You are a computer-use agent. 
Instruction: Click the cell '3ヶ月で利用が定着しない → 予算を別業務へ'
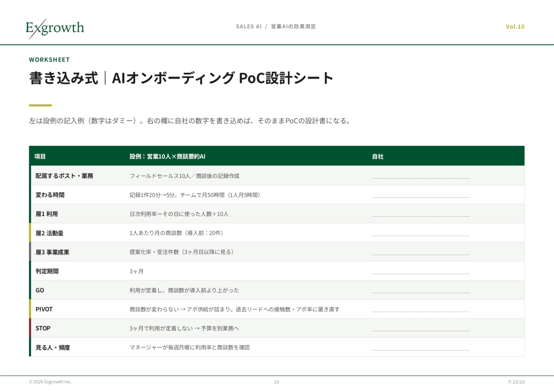(x=184, y=328)
